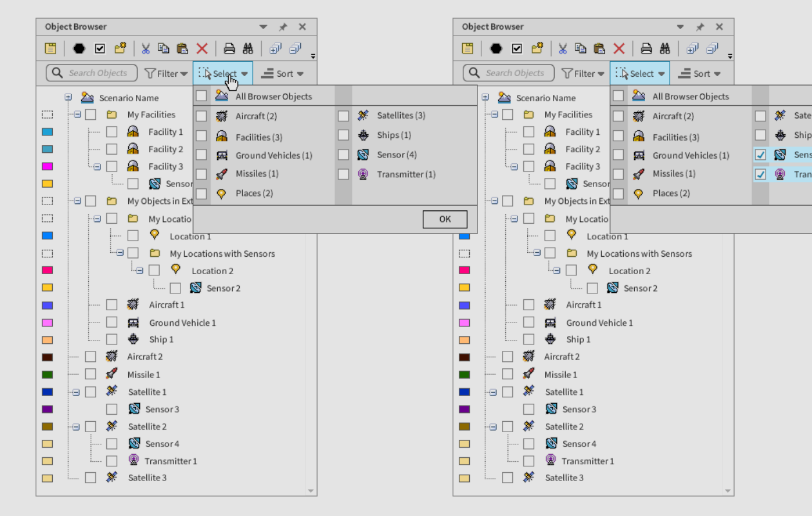Check Aircraft (2) in left Select dropdown

click(x=202, y=117)
